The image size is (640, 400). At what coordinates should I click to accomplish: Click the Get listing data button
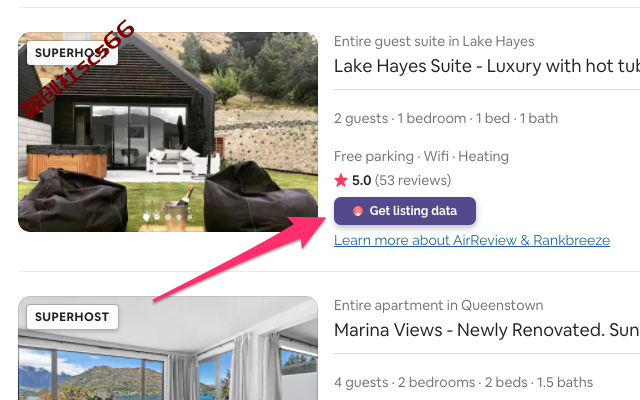405,211
